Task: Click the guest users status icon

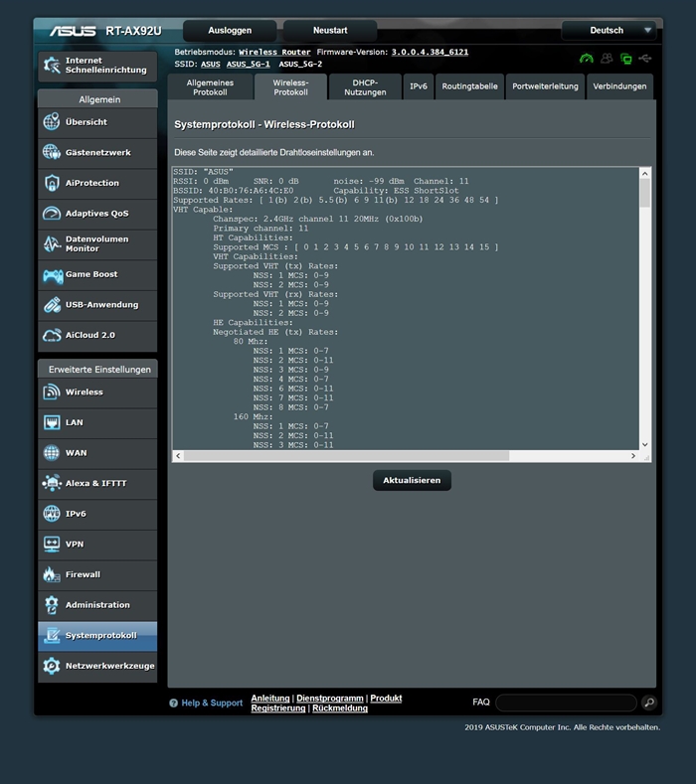Action: click(607, 59)
